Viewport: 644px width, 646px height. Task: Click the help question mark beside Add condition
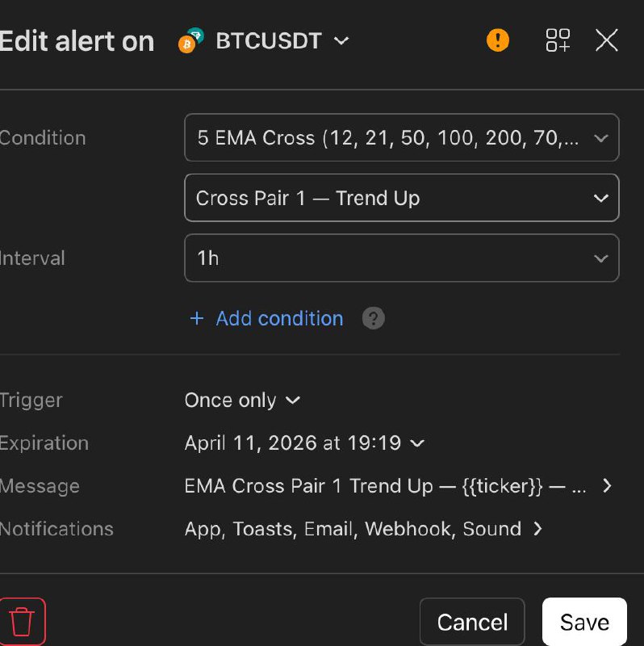pos(373,318)
